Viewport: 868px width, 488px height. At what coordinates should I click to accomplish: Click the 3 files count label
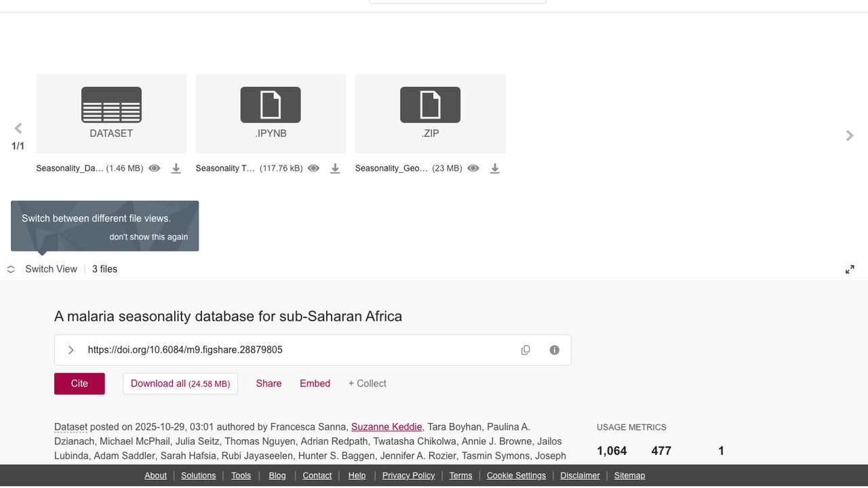coord(104,269)
